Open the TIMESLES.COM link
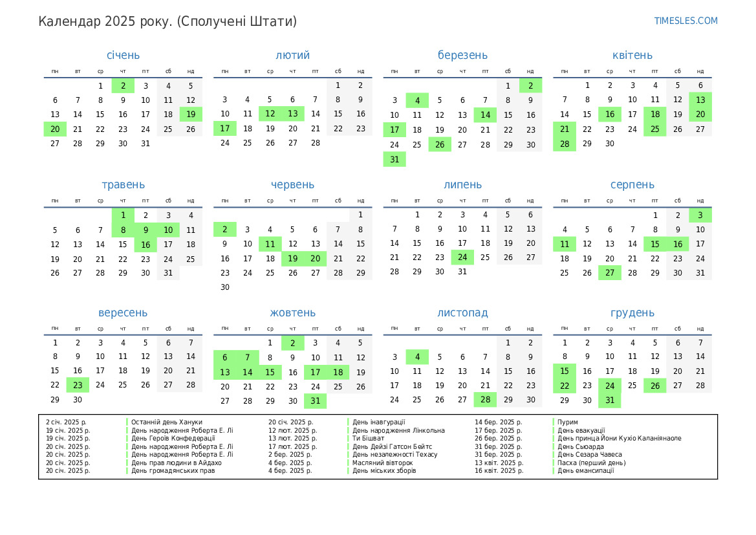Image resolution: width=756 pixels, height=535 pixels. pyautogui.click(x=686, y=21)
